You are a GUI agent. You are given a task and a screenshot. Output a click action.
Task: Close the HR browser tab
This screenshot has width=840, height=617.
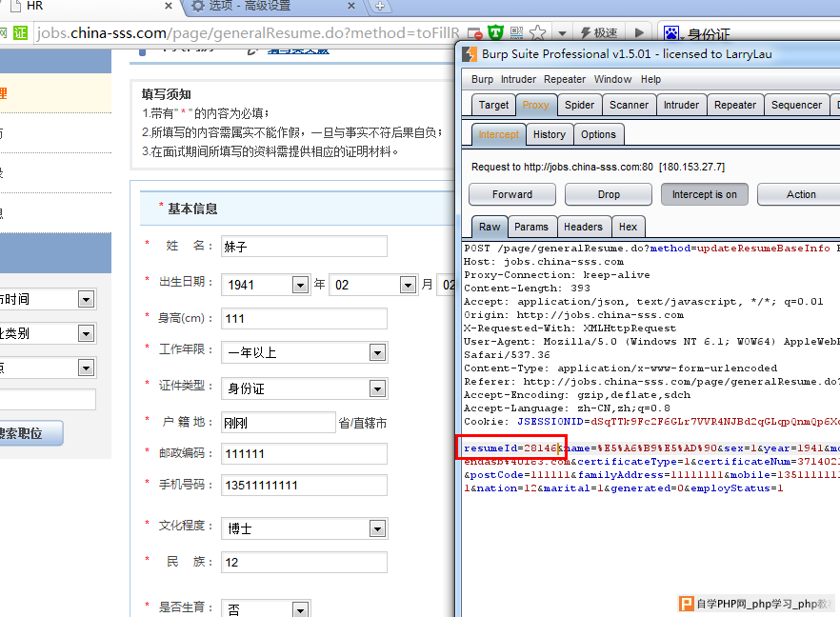(169, 6)
